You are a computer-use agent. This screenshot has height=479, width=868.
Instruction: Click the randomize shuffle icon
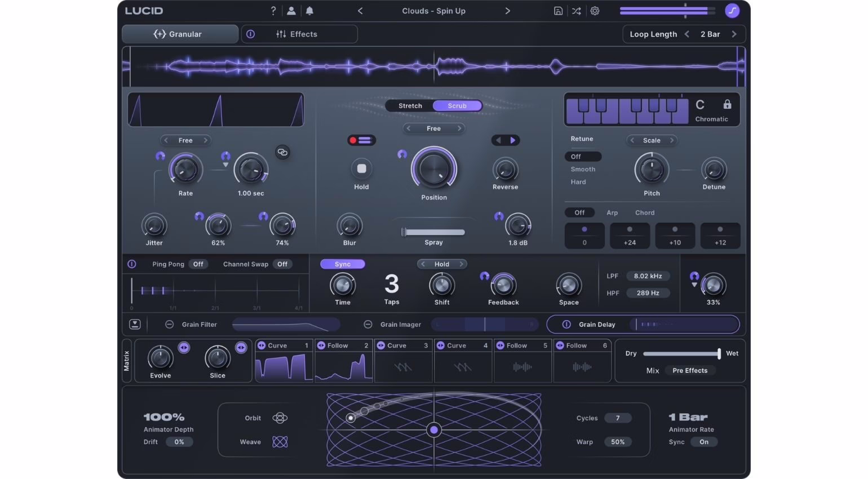tap(576, 11)
